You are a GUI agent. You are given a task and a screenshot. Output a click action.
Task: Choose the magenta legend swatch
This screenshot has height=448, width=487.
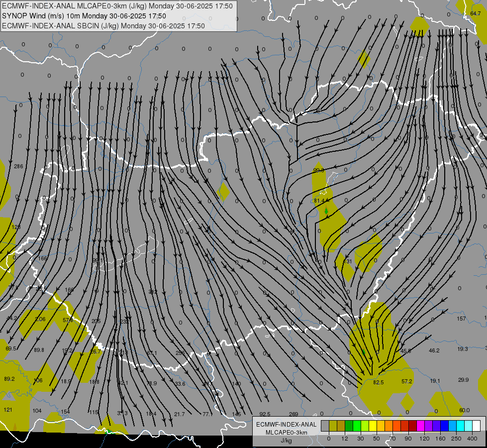tap(421, 426)
